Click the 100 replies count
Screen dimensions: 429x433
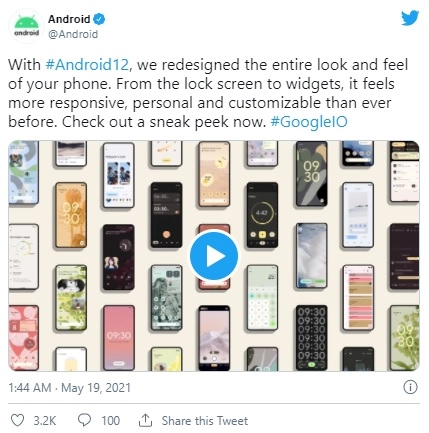tap(110, 421)
